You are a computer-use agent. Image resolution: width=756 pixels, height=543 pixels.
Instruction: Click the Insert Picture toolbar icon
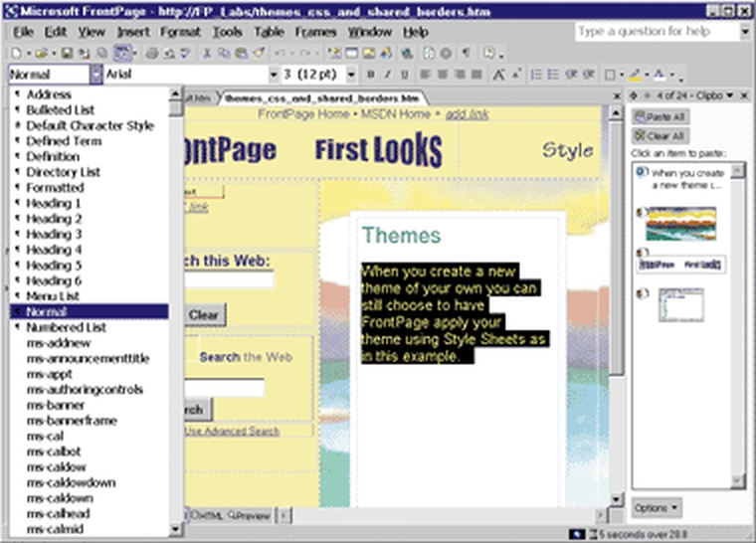click(369, 53)
